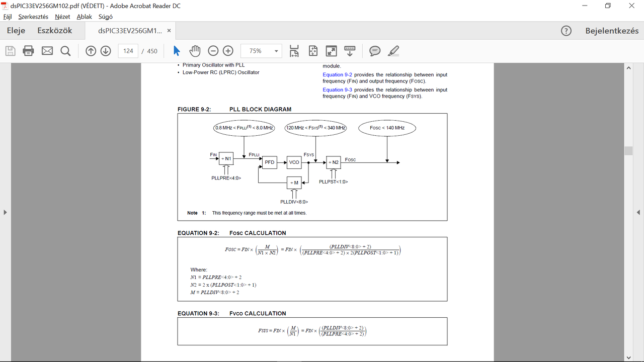Click the vertical scrollbar down arrow
The image size is (644, 362).
628,357
